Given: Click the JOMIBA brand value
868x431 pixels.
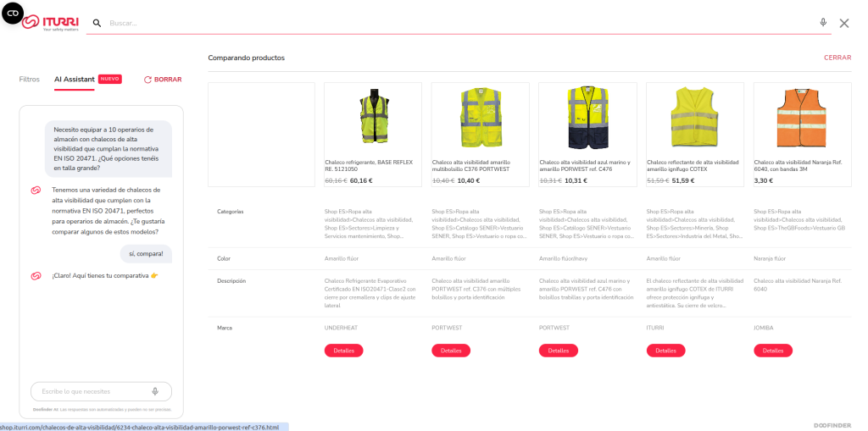Looking at the screenshot, I should [x=764, y=328].
